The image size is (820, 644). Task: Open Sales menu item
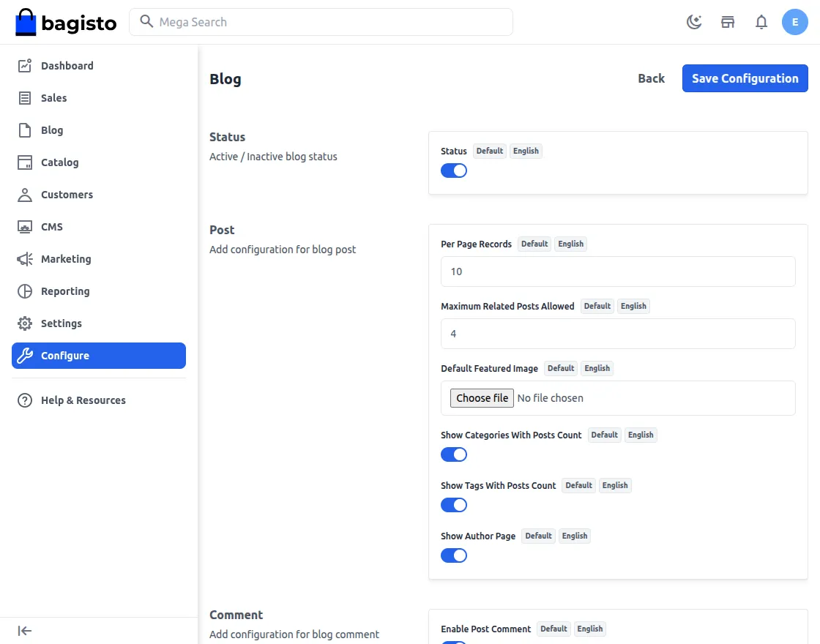click(98, 98)
